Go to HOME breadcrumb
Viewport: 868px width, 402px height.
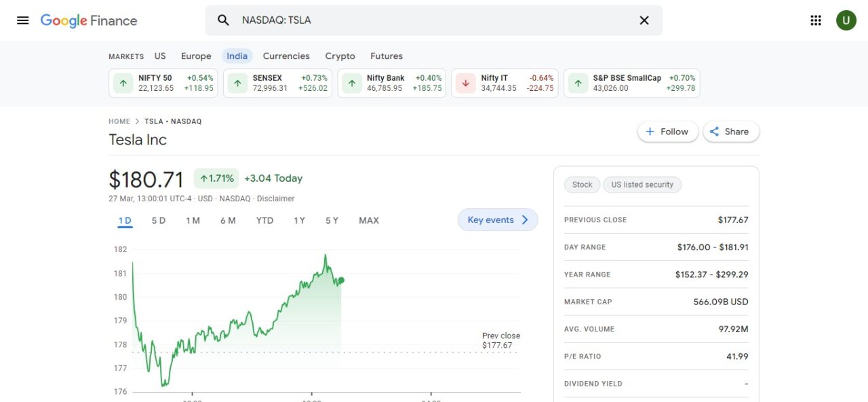click(119, 121)
